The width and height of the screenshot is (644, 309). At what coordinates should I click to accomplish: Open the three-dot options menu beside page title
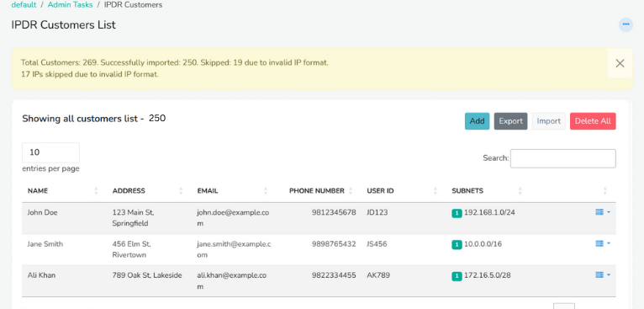tap(626, 24)
